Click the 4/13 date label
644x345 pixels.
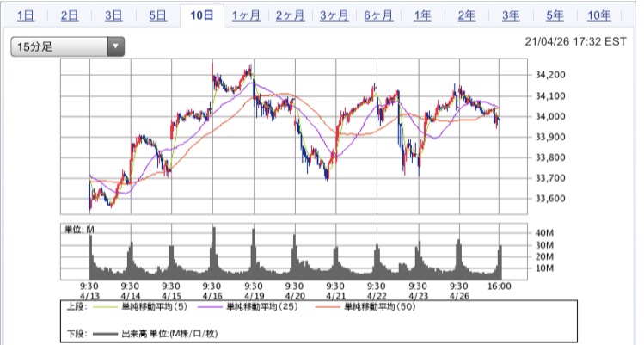pos(89,296)
